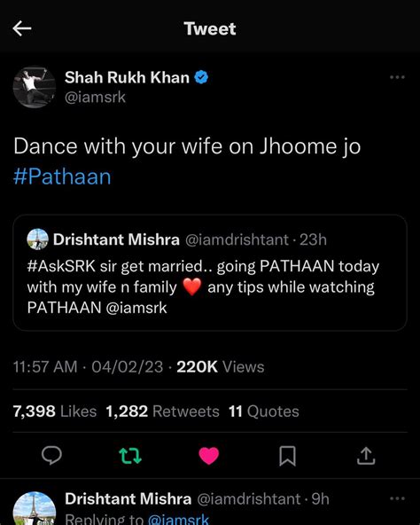Open the 220K Views analytics
Viewport: 420px width, 525px height.
coord(221,366)
